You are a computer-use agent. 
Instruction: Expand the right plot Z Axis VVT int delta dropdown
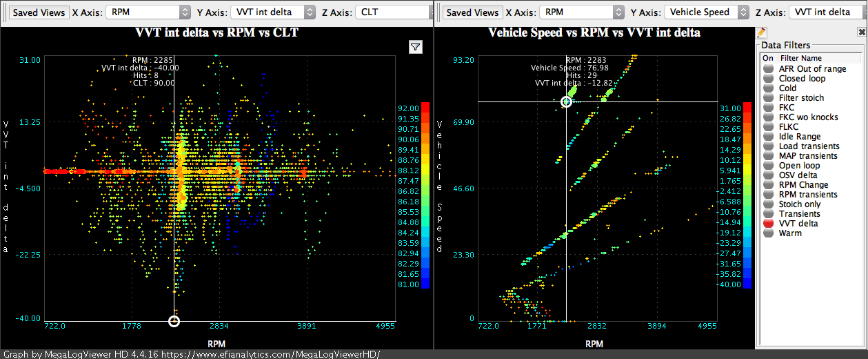[825, 12]
